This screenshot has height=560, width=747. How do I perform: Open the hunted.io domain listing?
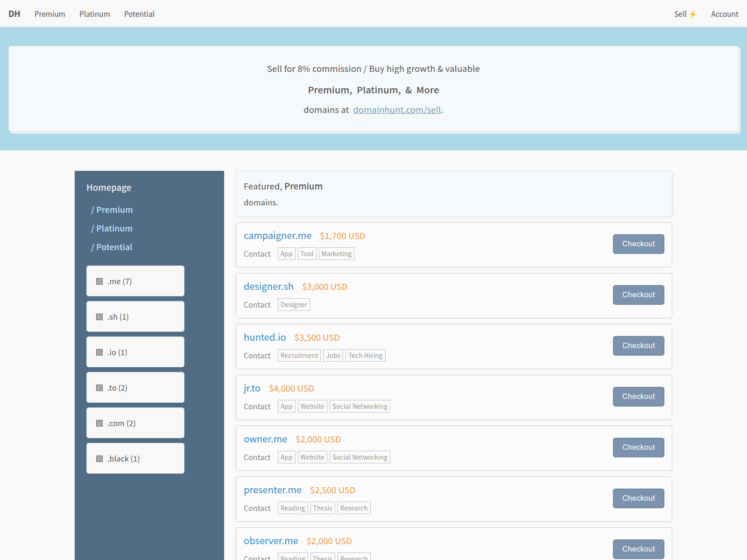265,337
